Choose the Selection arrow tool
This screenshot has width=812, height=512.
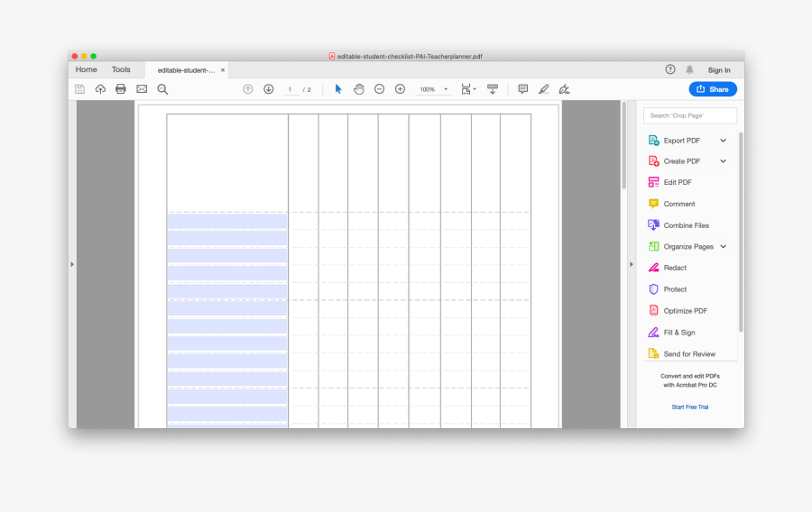point(338,89)
